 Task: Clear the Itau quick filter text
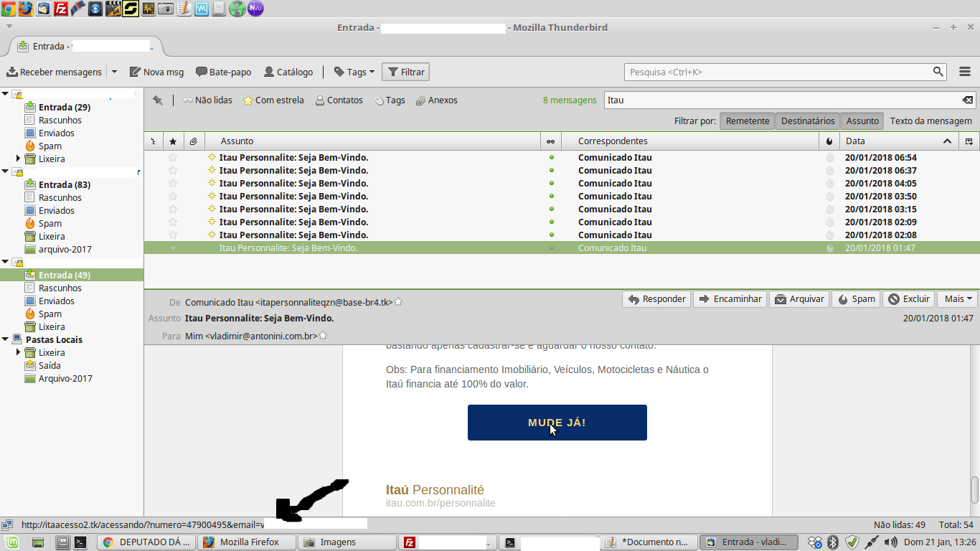[x=967, y=100]
